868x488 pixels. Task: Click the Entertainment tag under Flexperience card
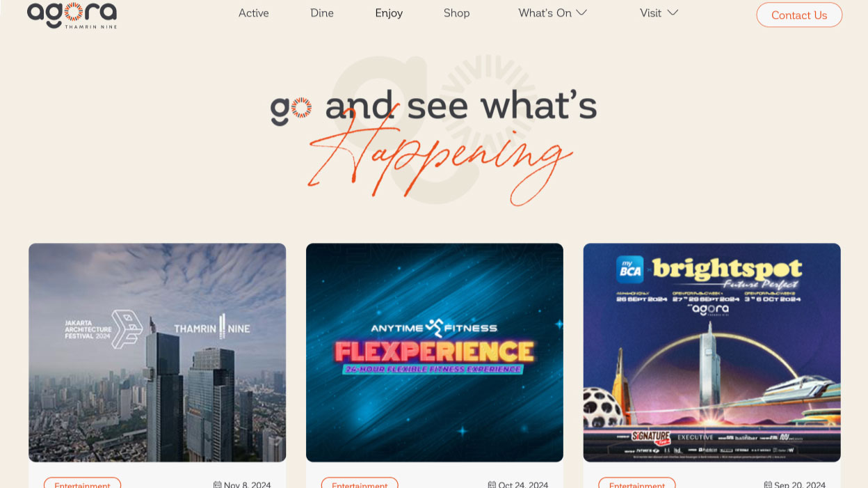point(360,483)
